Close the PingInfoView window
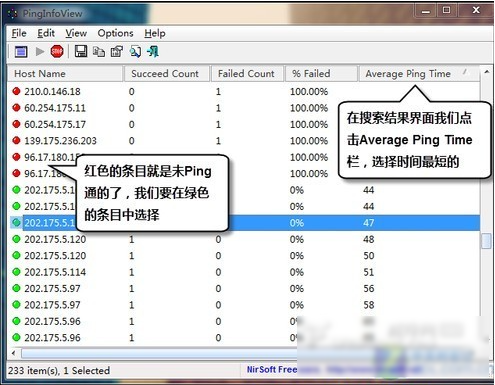The height and width of the screenshot is (385, 495). tap(476, 11)
